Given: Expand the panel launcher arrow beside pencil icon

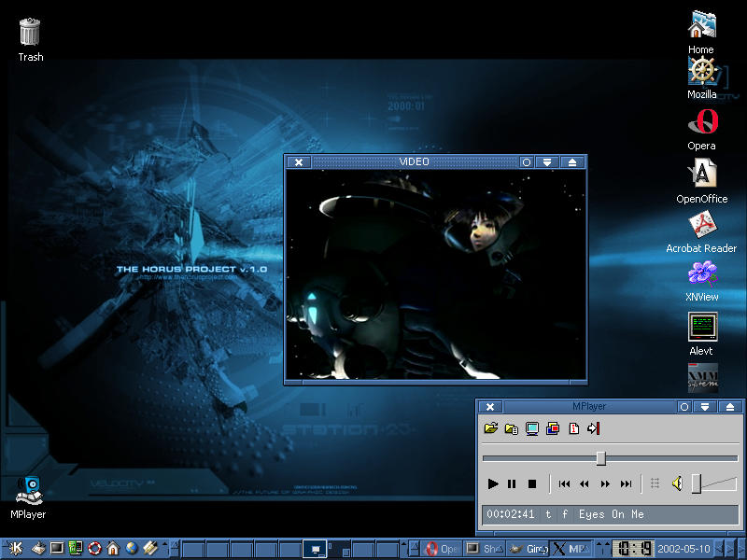Looking at the screenshot, I should (x=165, y=544).
